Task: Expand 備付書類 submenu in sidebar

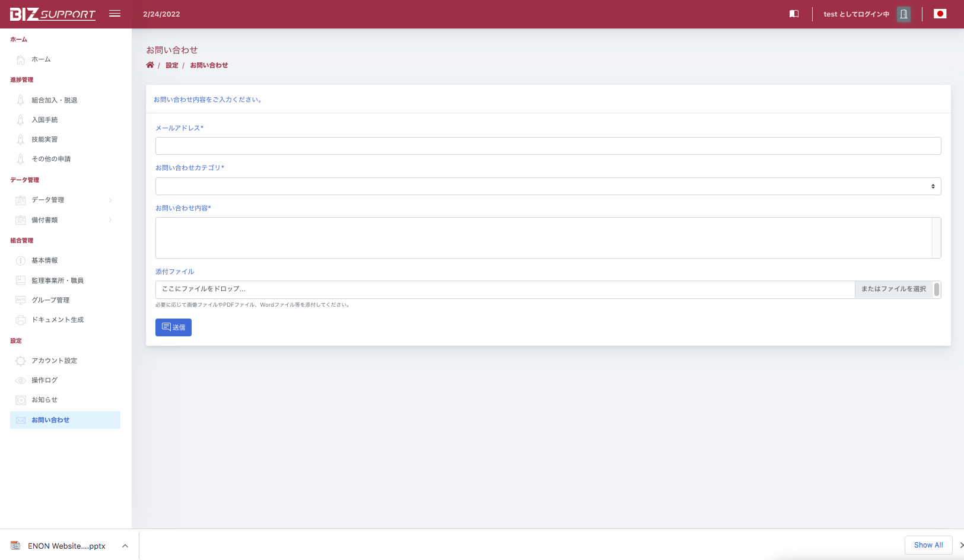Action: coord(64,220)
